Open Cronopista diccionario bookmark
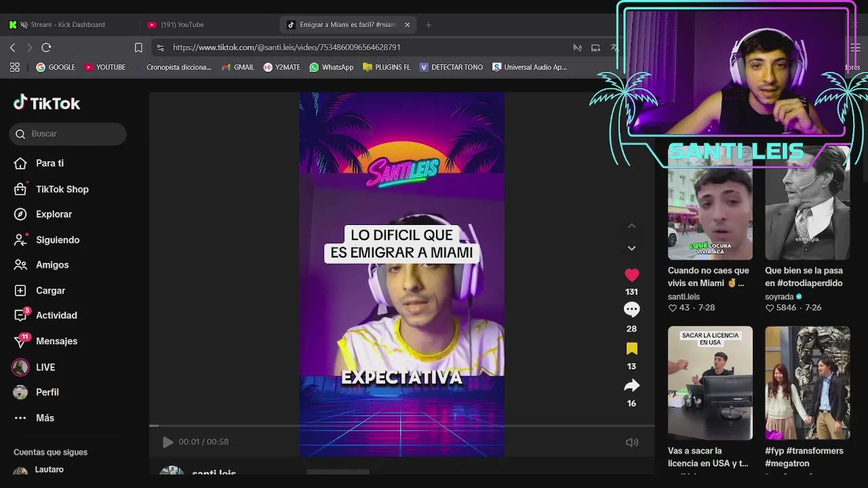The height and width of the screenshot is (488, 868). (174, 67)
